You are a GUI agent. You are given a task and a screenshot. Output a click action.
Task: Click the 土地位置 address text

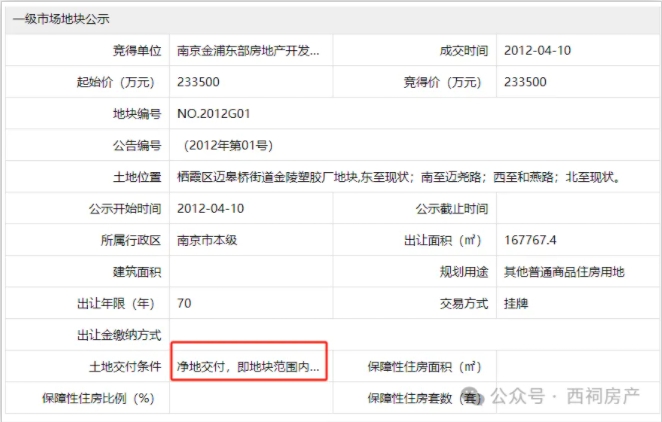coord(399,177)
